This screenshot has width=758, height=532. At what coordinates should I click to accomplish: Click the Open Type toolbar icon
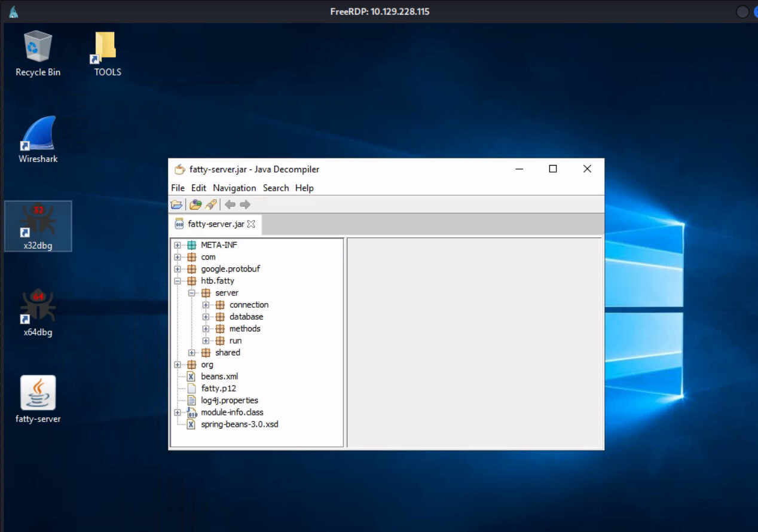coord(195,205)
